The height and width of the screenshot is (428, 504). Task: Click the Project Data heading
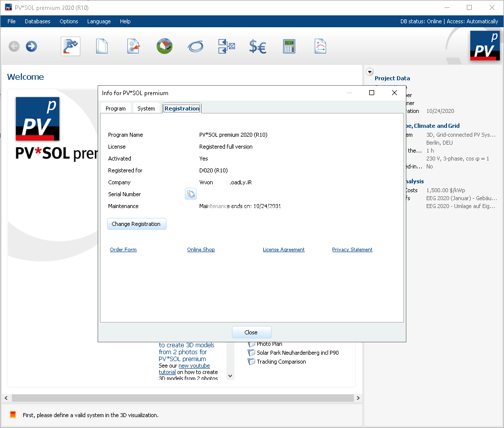point(392,78)
